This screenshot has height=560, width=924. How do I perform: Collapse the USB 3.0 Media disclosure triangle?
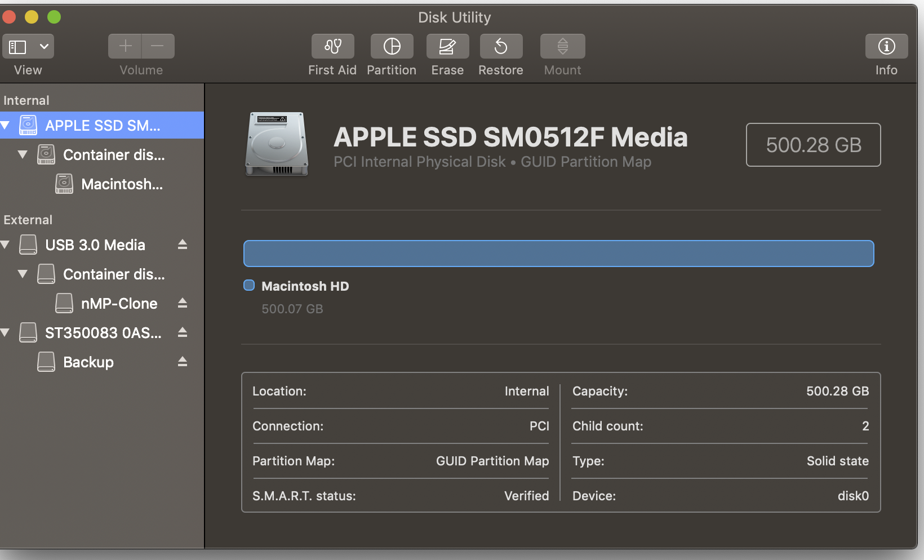tap(5, 245)
